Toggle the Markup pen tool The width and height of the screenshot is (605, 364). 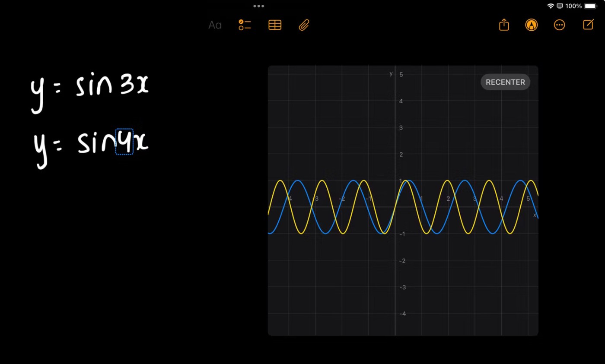click(532, 25)
